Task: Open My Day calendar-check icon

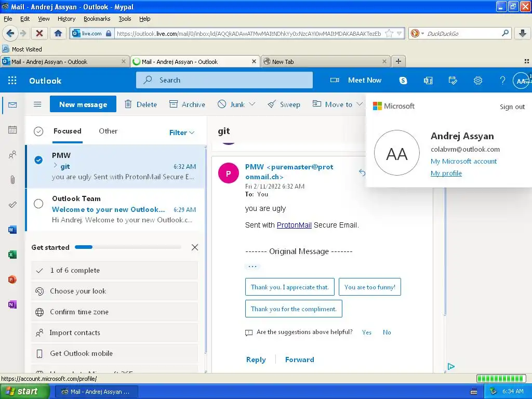Action: click(x=453, y=81)
